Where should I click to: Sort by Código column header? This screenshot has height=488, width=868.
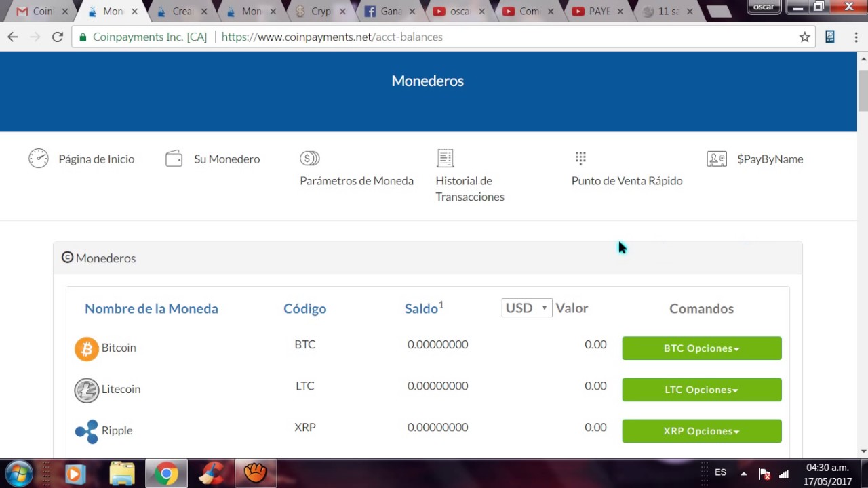(x=305, y=308)
